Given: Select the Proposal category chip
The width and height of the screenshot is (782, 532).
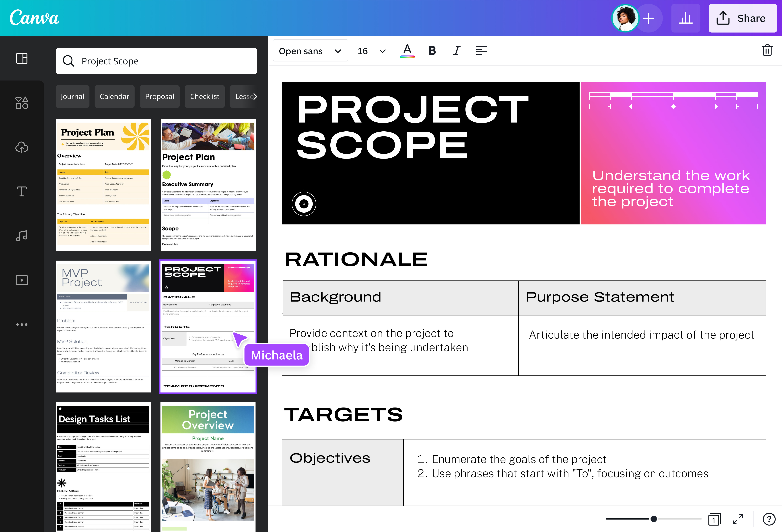Looking at the screenshot, I should click(159, 96).
